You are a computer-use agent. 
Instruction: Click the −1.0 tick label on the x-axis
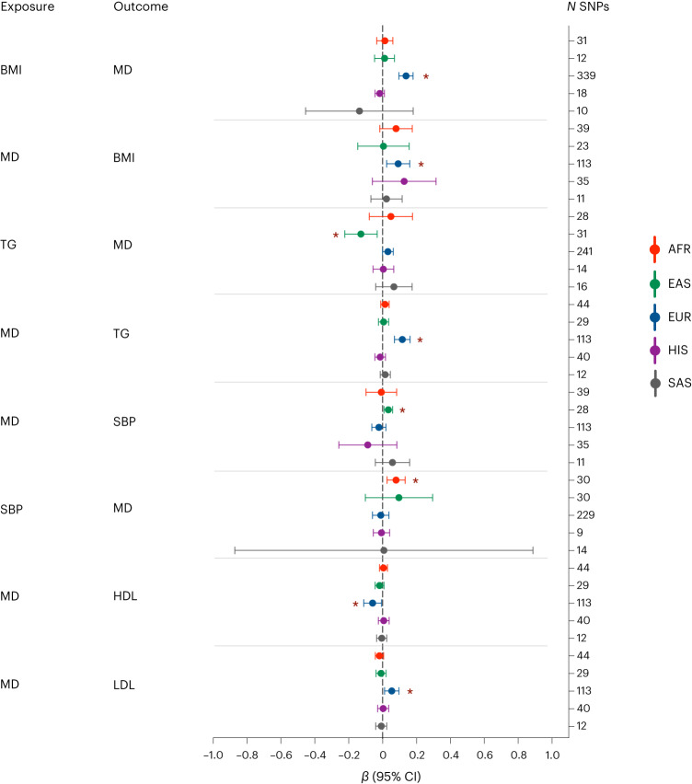point(213,755)
